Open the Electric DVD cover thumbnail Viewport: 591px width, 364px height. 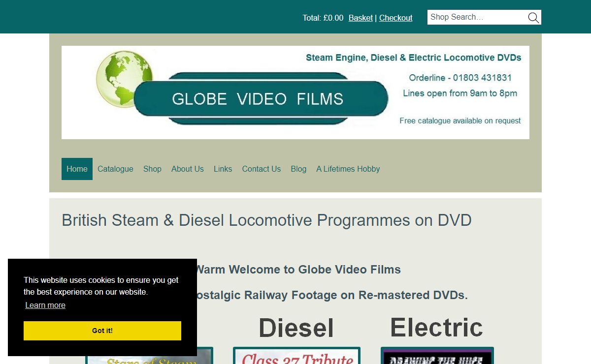[x=437, y=356]
